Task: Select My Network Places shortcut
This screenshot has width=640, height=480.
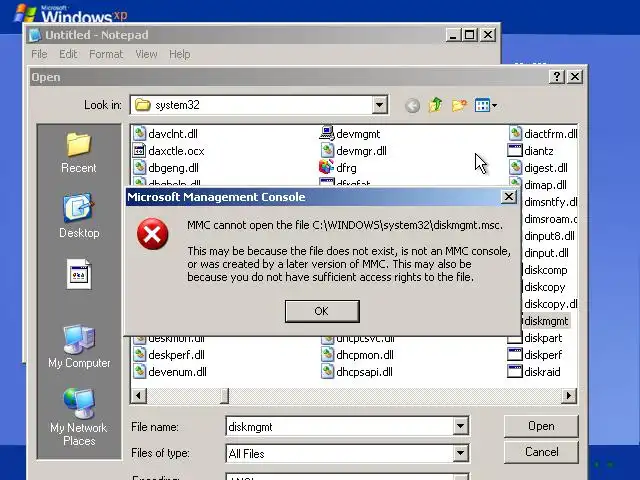Action: (x=79, y=417)
